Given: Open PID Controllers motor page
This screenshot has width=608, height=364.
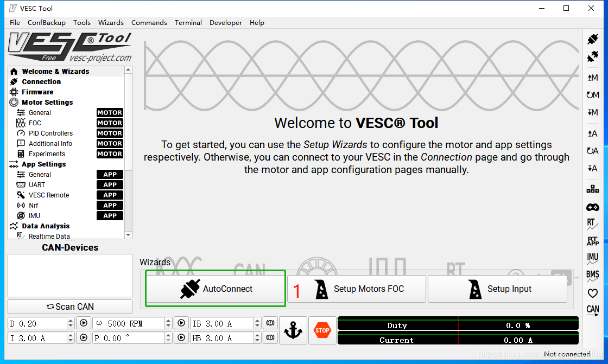Looking at the screenshot, I should (x=66, y=133).
